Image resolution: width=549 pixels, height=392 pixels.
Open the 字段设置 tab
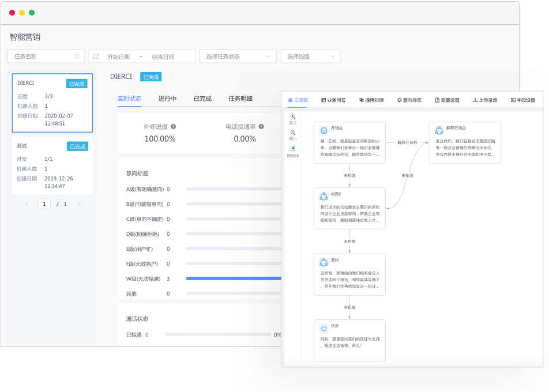523,100
